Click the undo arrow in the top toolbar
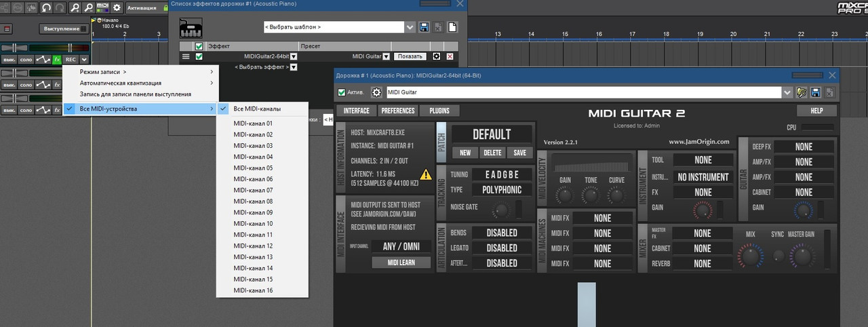This screenshot has width=868, height=327. click(x=47, y=8)
